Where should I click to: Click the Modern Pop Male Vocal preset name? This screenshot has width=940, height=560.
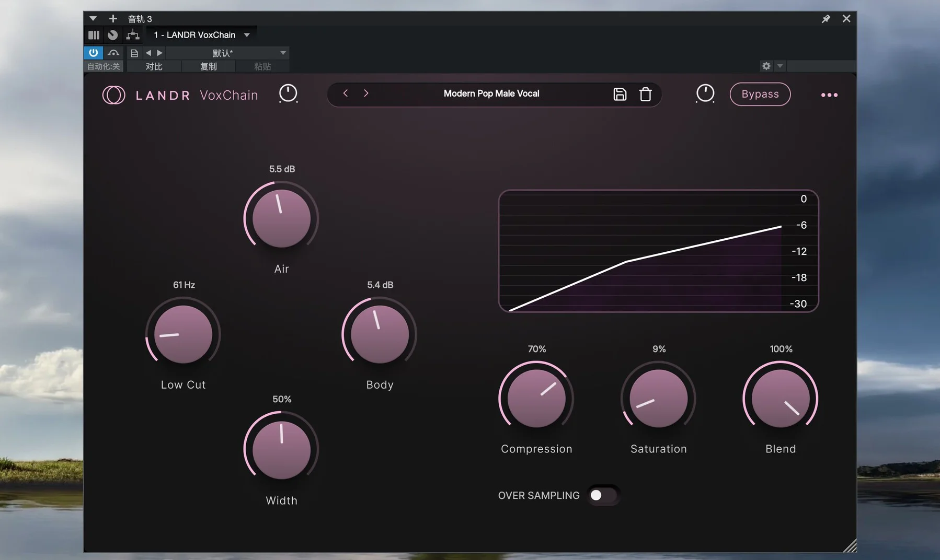[x=491, y=94]
